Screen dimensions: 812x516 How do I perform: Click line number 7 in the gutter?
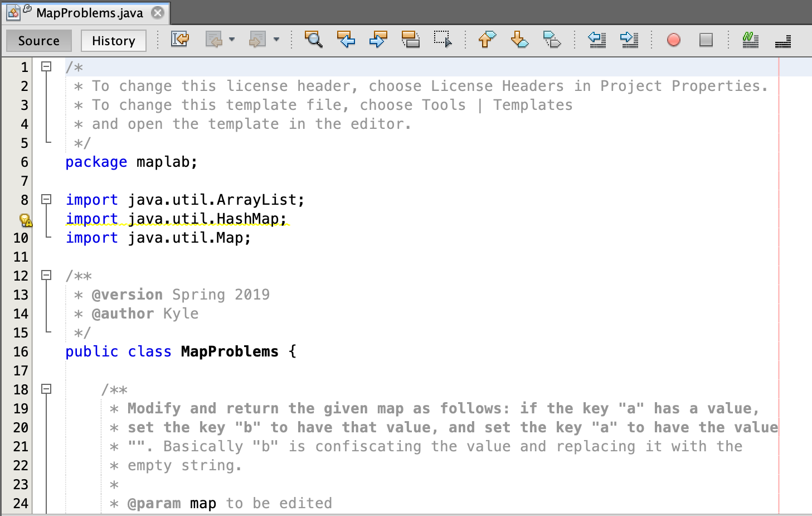[25, 181]
